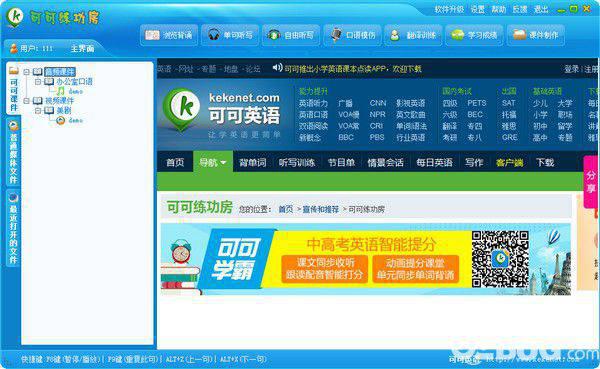Open the 单句听写 headphone module
The image size is (600, 369).
point(230,35)
